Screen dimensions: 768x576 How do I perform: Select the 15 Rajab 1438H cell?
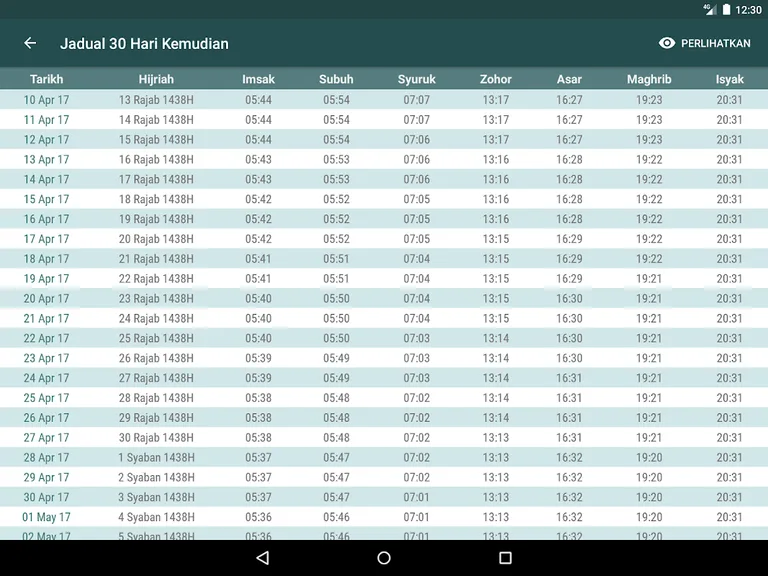click(156, 140)
